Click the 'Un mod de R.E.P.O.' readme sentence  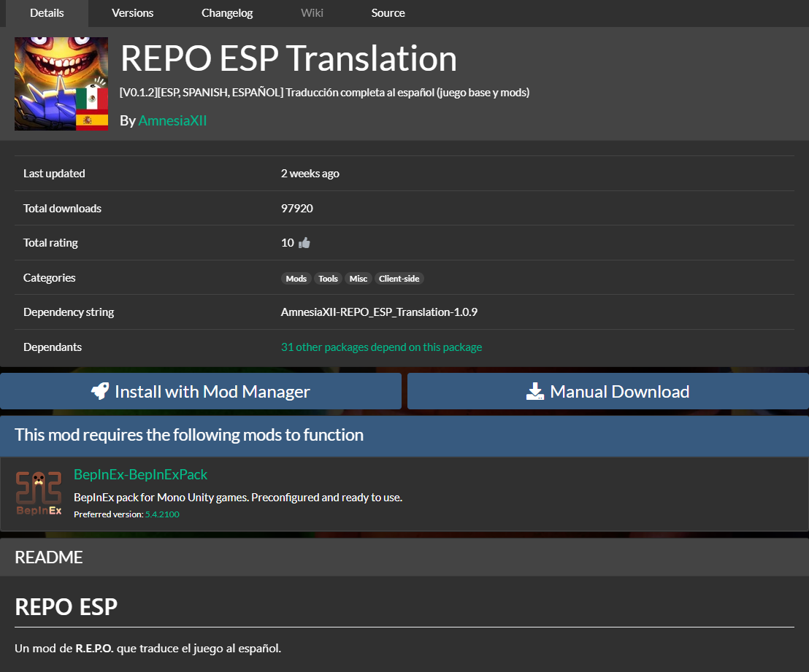147,648
